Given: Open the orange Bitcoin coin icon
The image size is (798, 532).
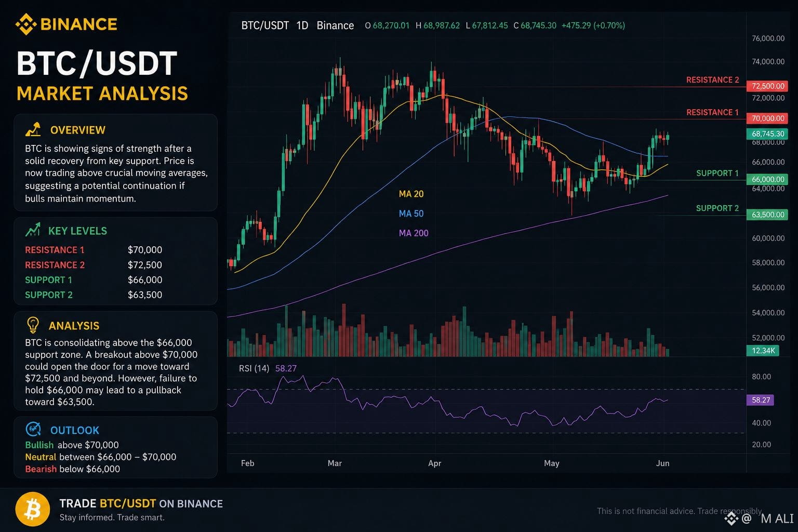Looking at the screenshot, I should click(x=33, y=510).
